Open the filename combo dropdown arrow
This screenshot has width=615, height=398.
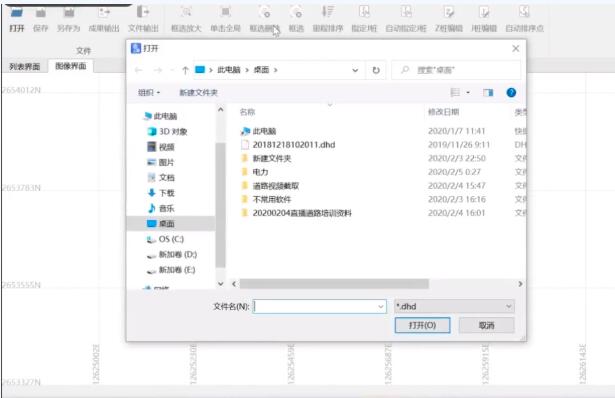click(x=380, y=307)
